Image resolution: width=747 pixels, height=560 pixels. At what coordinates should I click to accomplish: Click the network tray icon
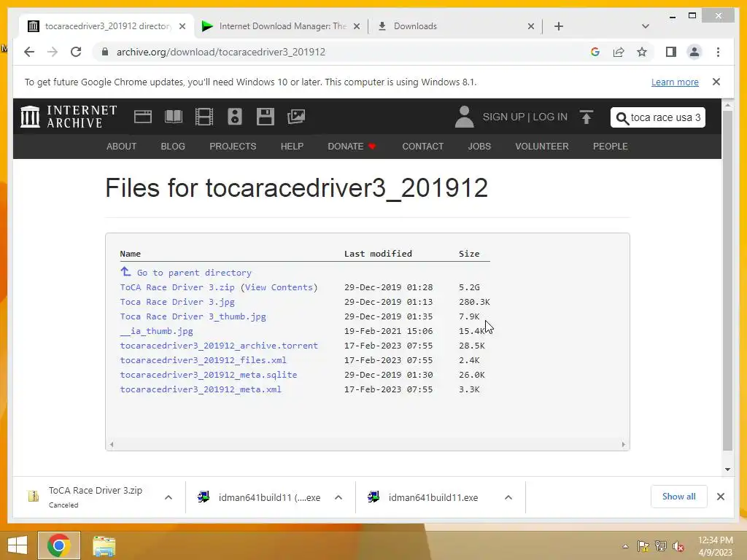point(661,546)
